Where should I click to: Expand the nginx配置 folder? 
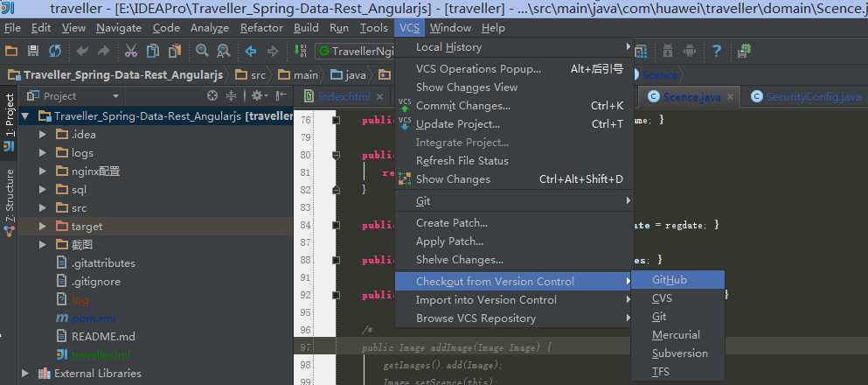[43, 171]
